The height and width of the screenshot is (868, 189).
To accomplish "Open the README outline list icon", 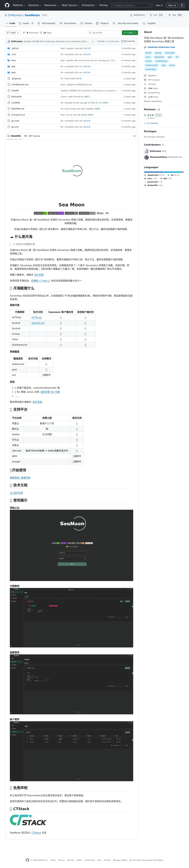I will pyautogui.click(x=134, y=136).
